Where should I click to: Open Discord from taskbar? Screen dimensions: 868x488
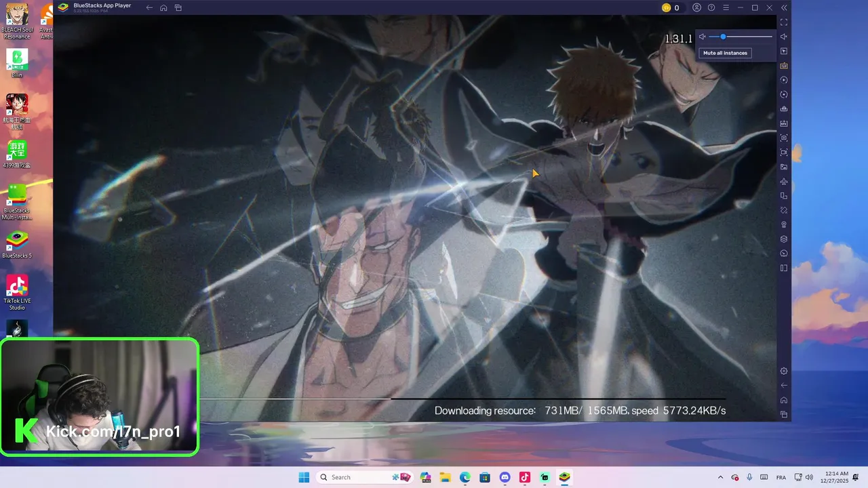point(505,477)
